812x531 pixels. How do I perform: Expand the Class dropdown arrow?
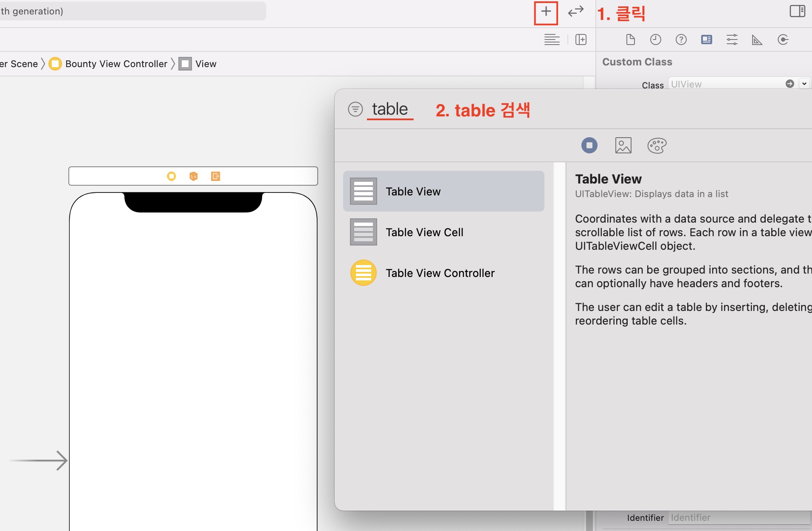point(804,84)
